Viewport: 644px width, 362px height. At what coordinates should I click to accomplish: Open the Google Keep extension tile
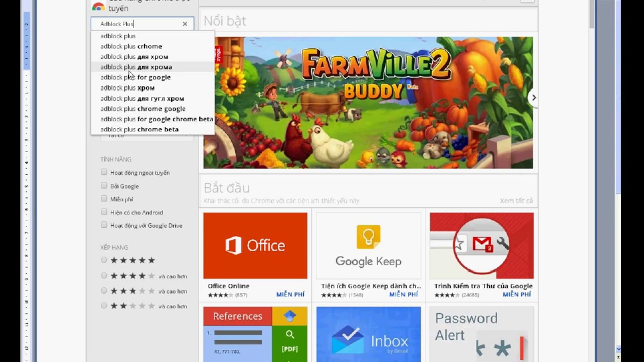click(x=368, y=245)
